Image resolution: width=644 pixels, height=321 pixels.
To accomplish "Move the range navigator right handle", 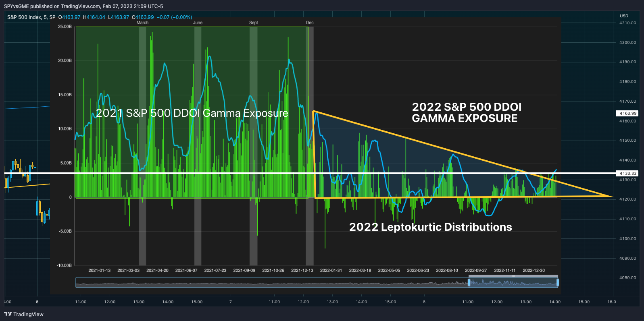I will [558, 282].
